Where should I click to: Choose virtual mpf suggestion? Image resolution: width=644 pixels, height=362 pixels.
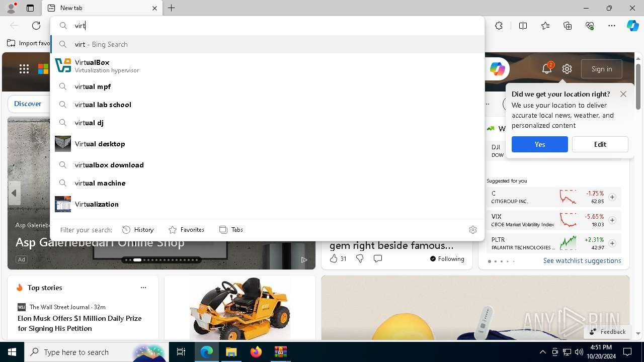coord(267,86)
